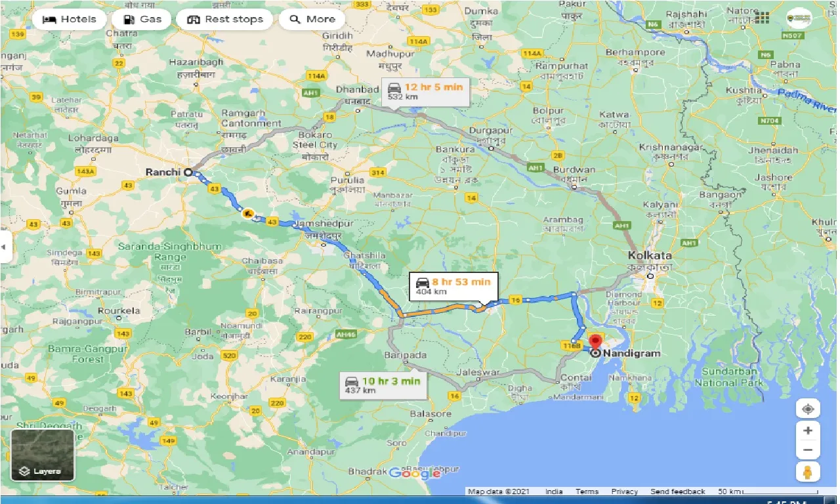Zoom out with the minus button
840x504 pixels.
pyautogui.click(x=808, y=450)
